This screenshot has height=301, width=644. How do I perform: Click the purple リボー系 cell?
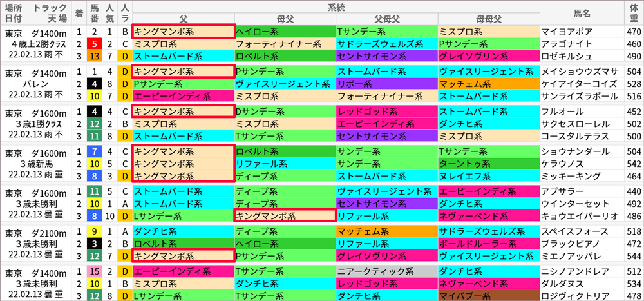point(387,84)
